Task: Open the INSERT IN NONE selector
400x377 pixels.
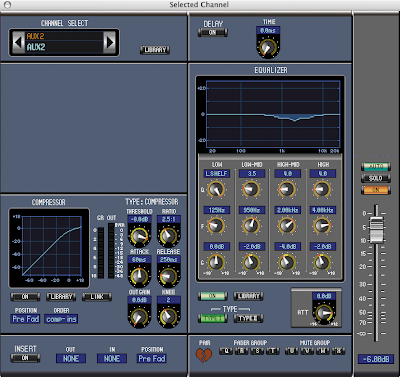Action: (x=112, y=358)
